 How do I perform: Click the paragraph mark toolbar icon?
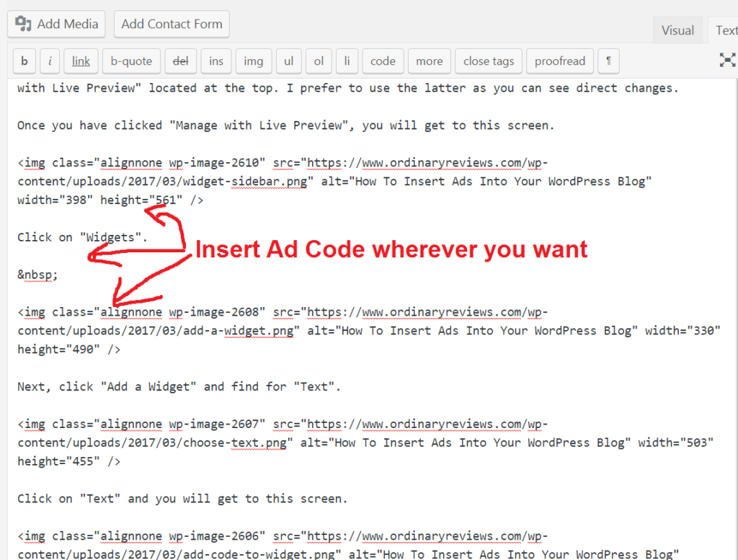point(608,61)
